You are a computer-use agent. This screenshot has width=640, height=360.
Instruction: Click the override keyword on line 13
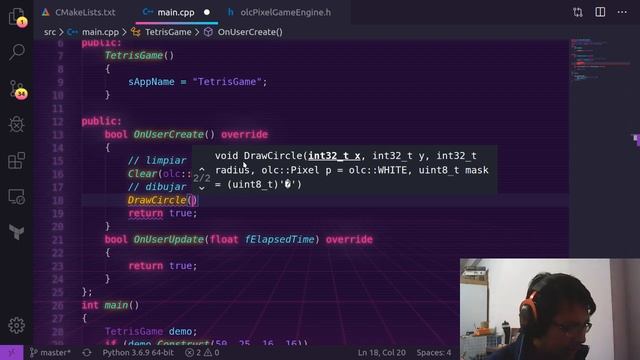[x=244, y=134]
